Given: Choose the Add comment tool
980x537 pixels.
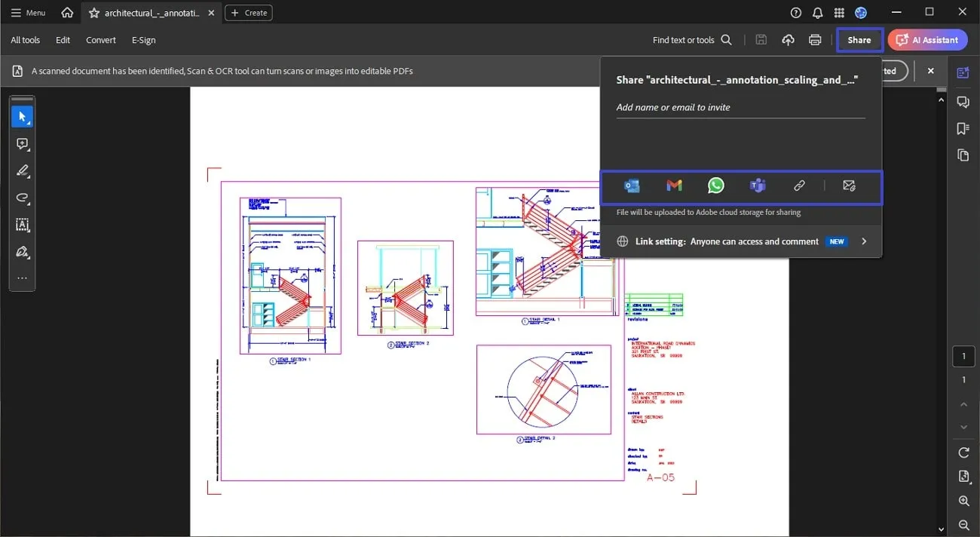Looking at the screenshot, I should pos(22,144).
